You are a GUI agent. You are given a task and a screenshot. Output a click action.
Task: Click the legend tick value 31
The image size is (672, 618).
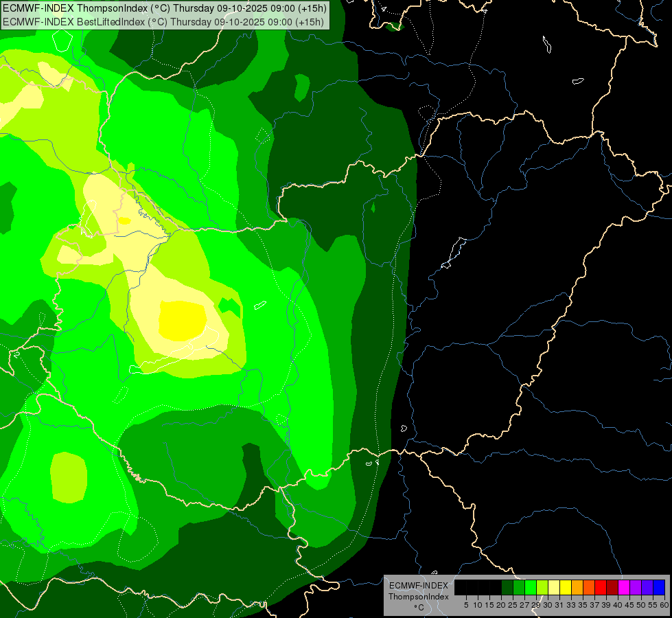[x=559, y=605]
